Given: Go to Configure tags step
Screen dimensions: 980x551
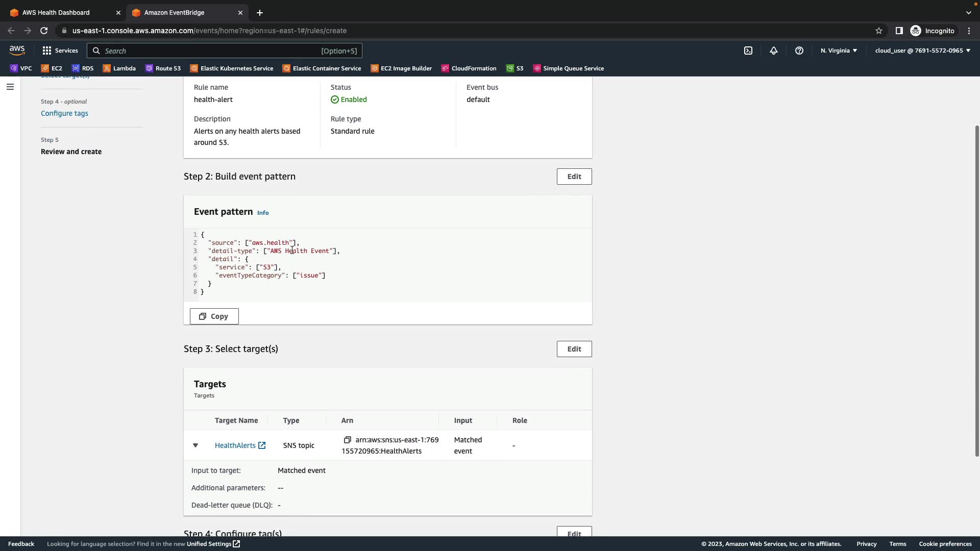Looking at the screenshot, I should click(64, 113).
